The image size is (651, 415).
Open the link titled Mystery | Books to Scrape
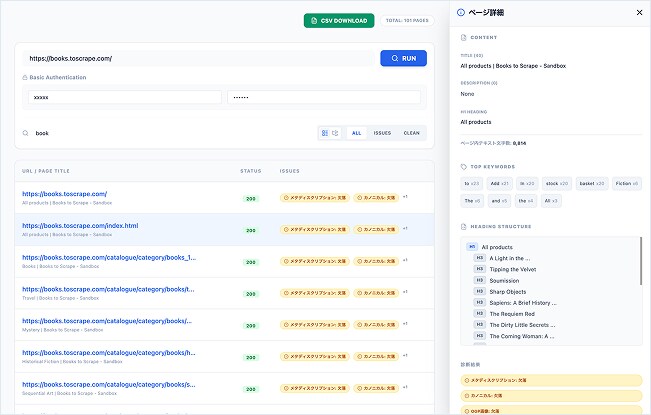pyautogui.click(x=107, y=321)
